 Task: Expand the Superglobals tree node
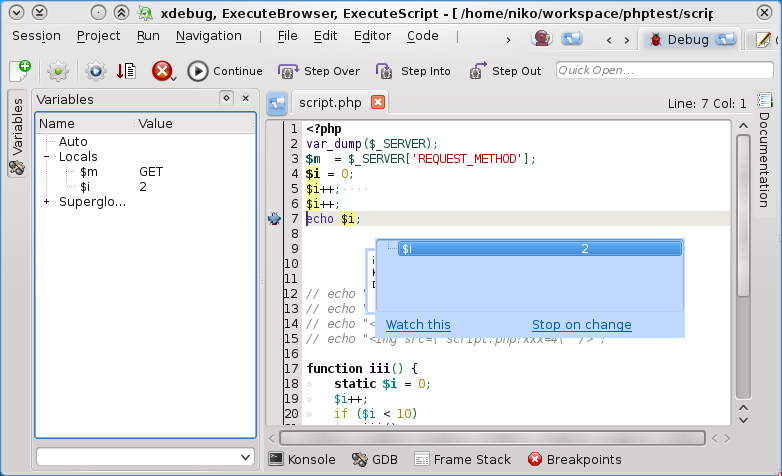[46, 202]
